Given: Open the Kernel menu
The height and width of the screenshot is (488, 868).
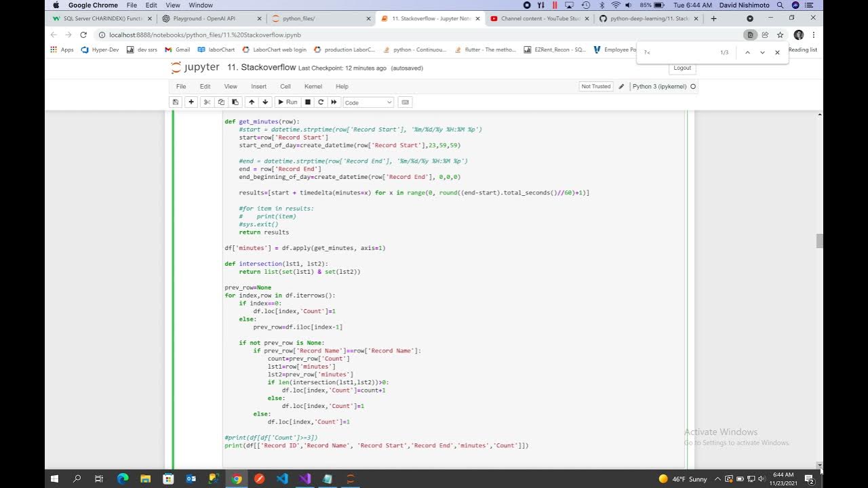Looking at the screenshot, I should tap(313, 86).
